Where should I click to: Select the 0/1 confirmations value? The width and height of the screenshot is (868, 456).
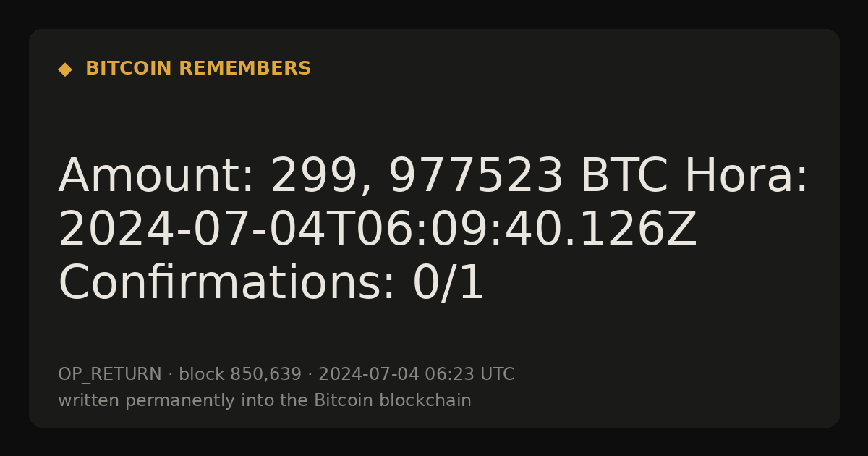[448, 283]
